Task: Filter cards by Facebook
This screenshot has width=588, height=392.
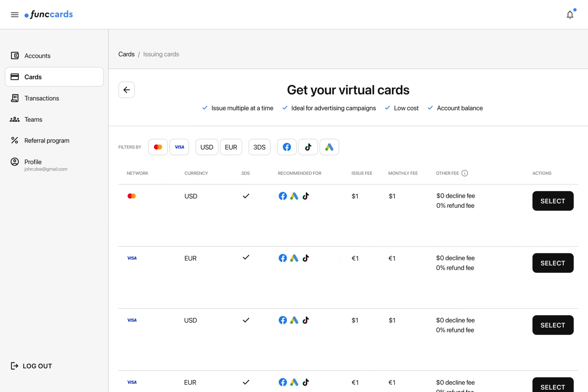Action: [x=287, y=147]
